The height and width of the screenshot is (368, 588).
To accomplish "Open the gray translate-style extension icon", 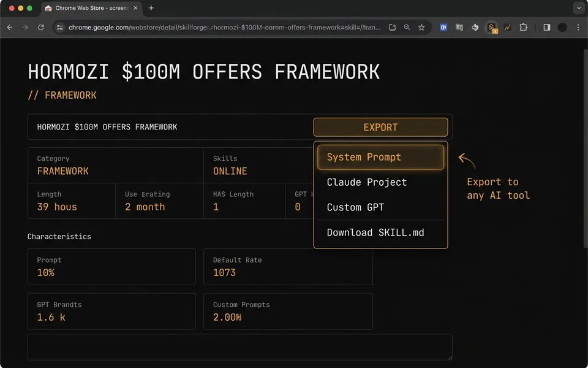I will [459, 28].
